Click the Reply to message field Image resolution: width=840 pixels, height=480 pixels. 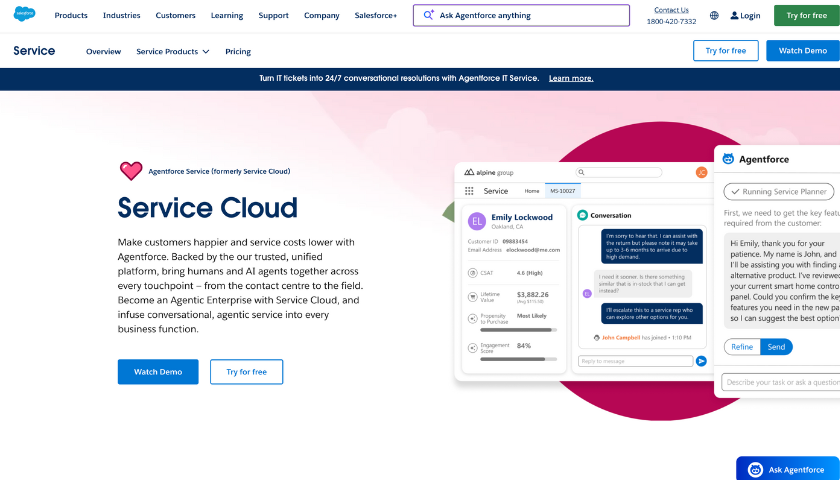click(x=635, y=361)
